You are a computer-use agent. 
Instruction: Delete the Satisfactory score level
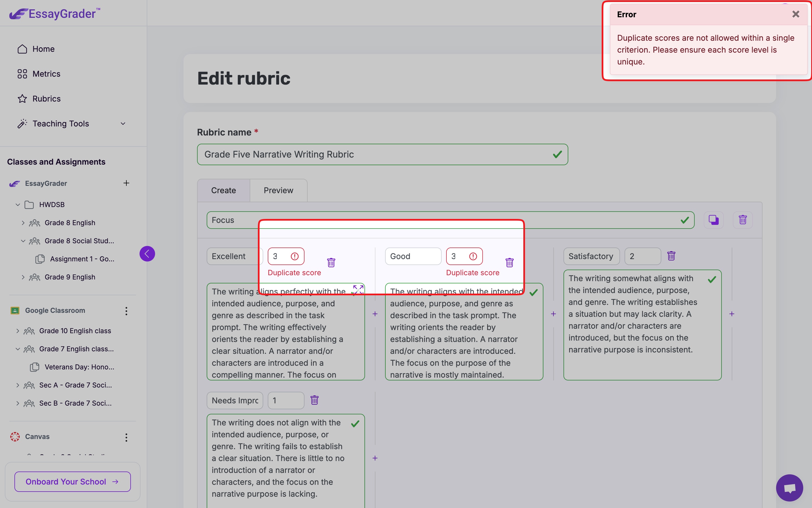pos(671,256)
